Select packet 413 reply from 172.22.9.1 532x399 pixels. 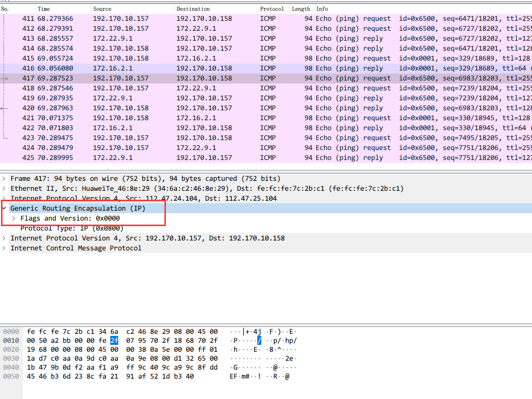[x=266, y=38]
